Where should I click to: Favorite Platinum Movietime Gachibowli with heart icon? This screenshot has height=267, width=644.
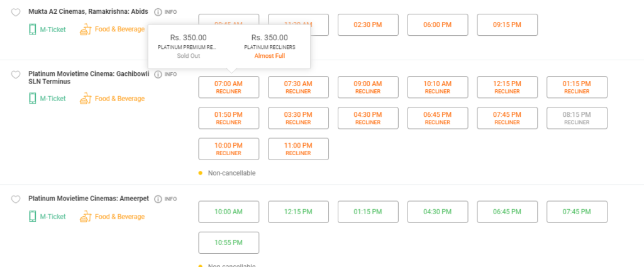(x=15, y=75)
